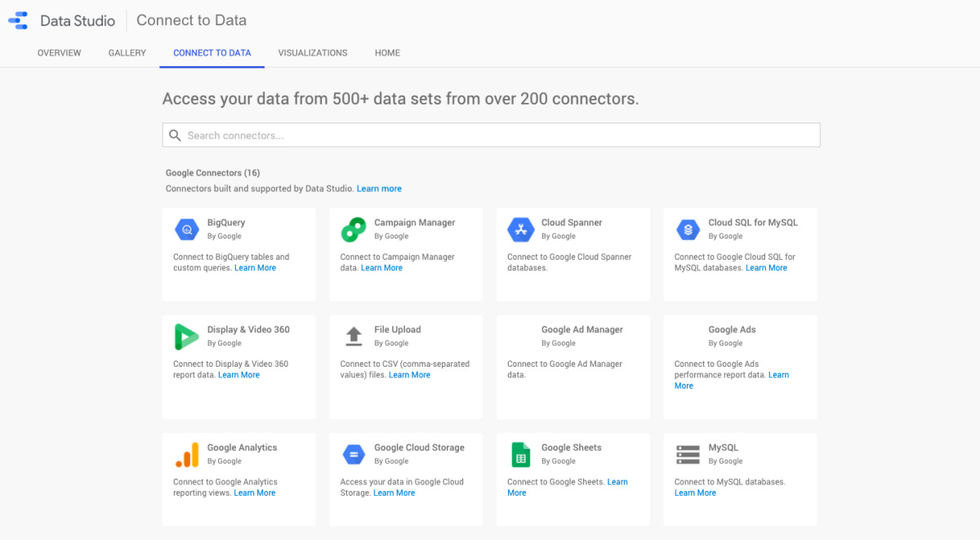Select the Display & Video 360 title
Viewport: 980px width, 540px height.
(248, 329)
